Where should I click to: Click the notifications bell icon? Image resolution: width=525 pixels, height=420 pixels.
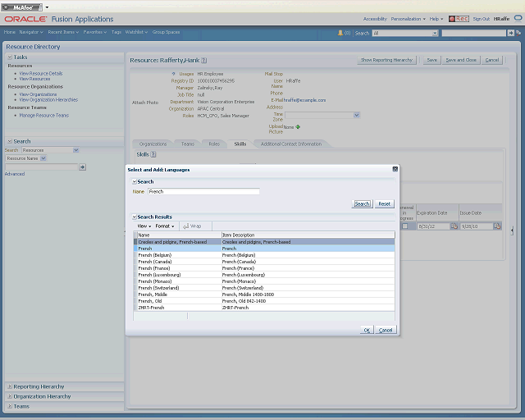tap(340, 33)
